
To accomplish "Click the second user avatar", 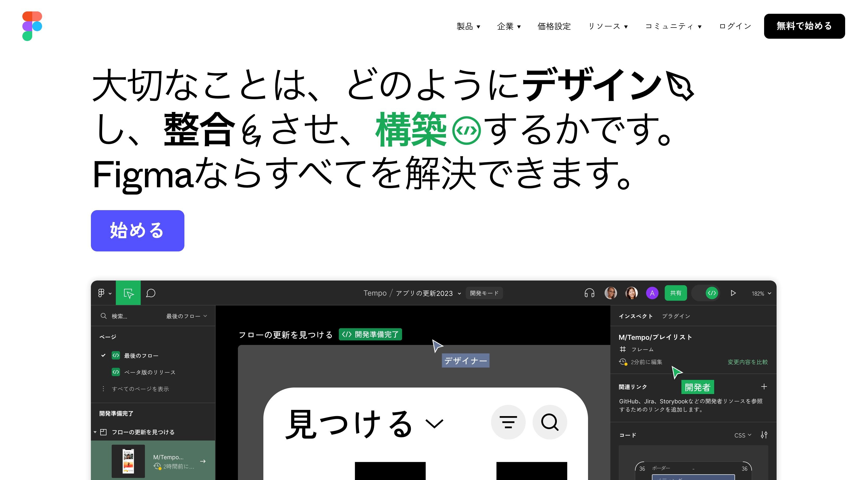I will pos(631,293).
